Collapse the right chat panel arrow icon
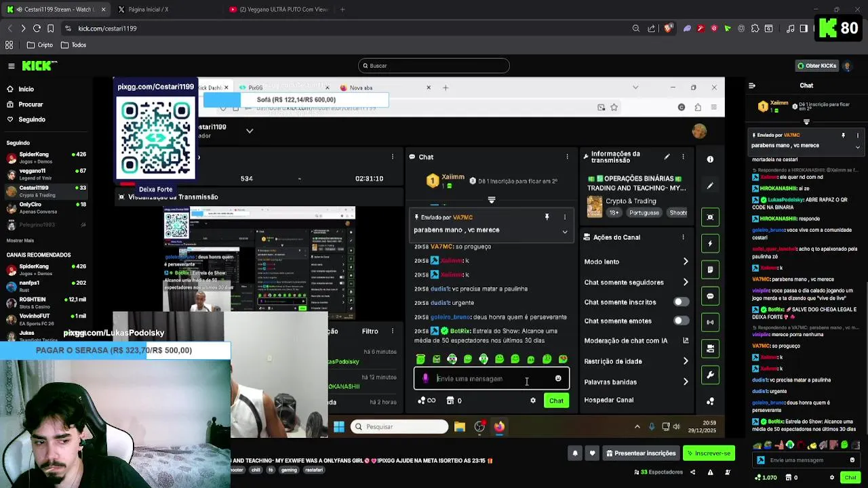Screen dimensions: 868x488 751,85
